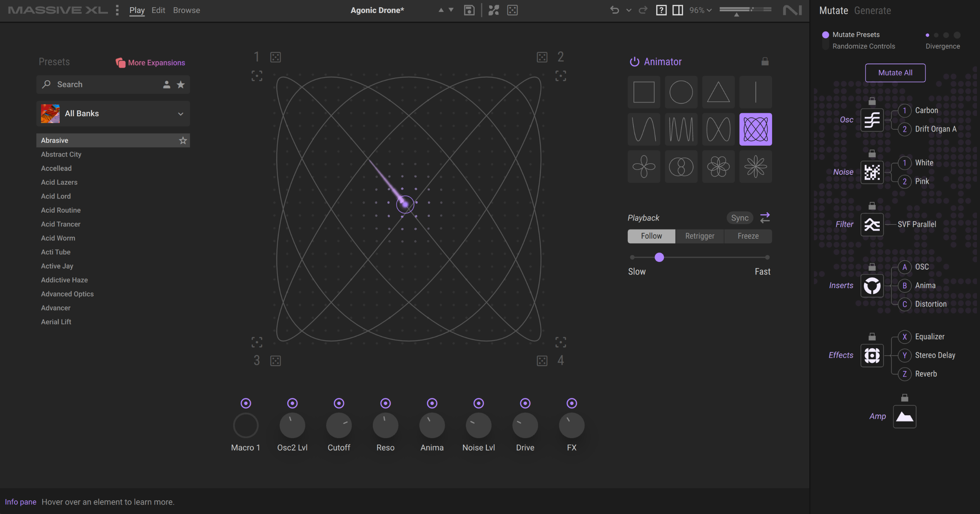This screenshot has height=514, width=980.
Task: Open the Generate tab
Action: (872, 11)
